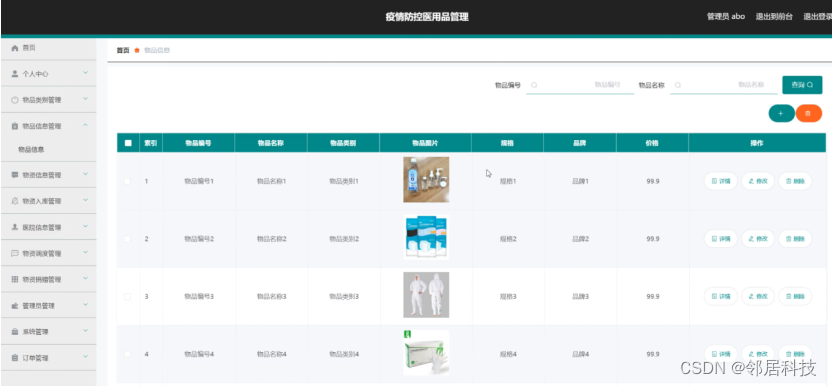The width and height of the screenshot is (832, 386).
Task: Click the 首页 breadcrumb link
Action: point(123,50)
